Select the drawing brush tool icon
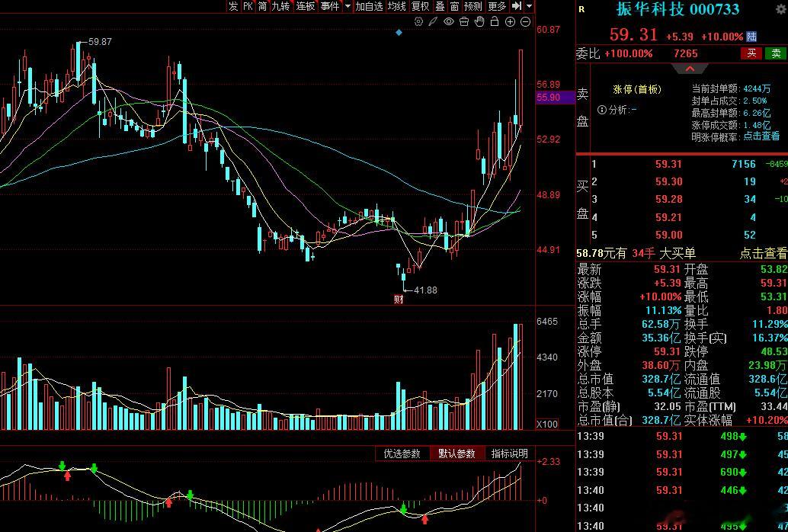Viewport: 788px width, 532px height. [x=433, y=21]
